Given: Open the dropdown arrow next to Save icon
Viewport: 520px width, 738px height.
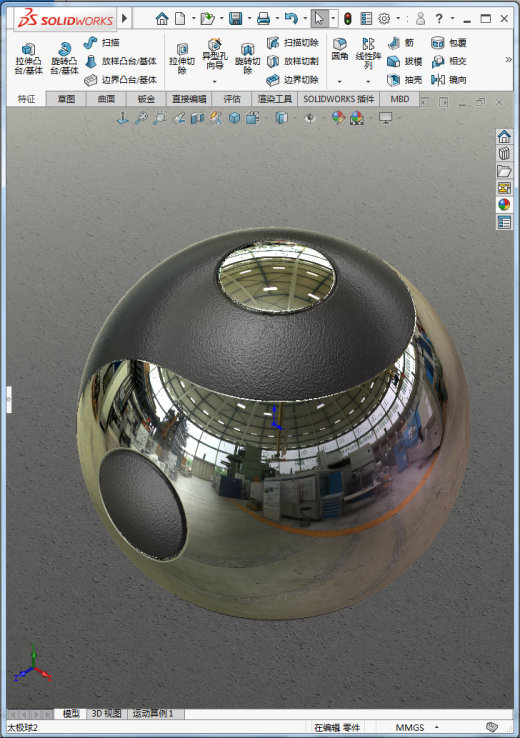Looking at the screenshot, I should [x=249, y=18].
